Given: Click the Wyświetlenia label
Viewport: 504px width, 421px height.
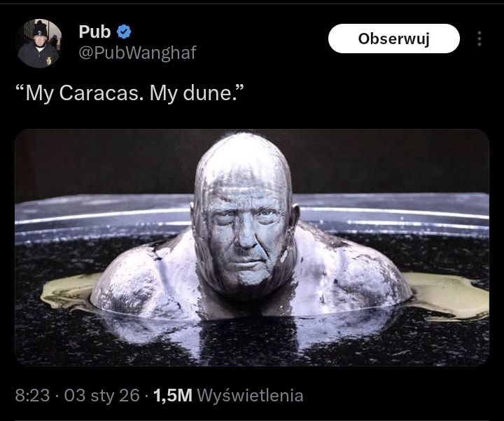Looking at the screenshot, I should (250, 395).
